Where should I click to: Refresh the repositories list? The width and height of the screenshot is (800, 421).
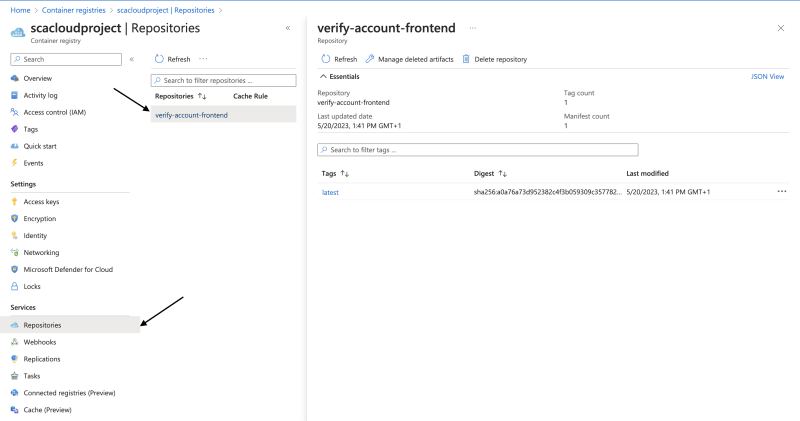(x=172, y=59)
